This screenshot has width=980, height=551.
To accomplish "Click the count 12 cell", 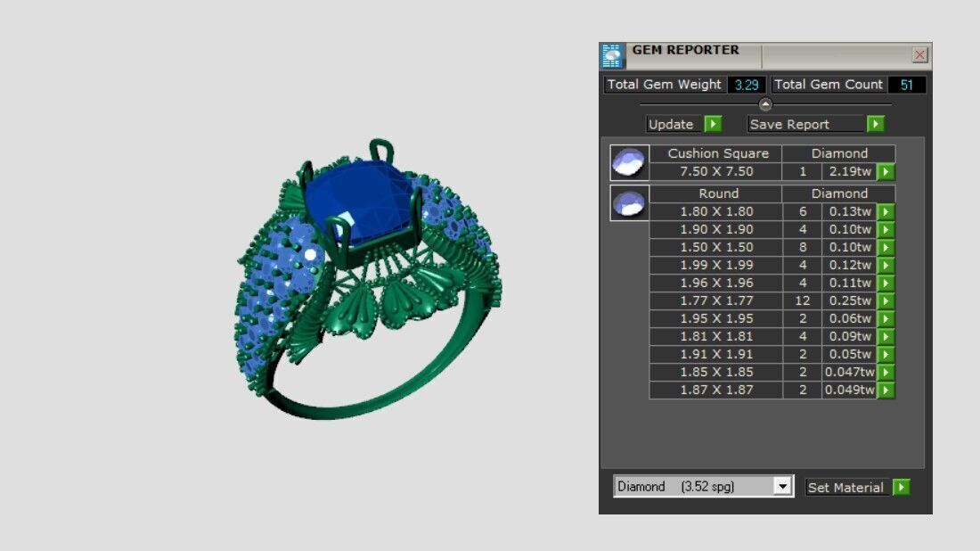I will click(803, 300).
